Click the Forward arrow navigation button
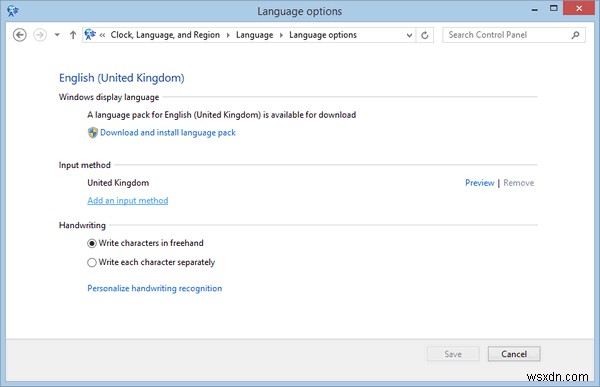Screen dimensions: 600x387 [x=40, y=35]
